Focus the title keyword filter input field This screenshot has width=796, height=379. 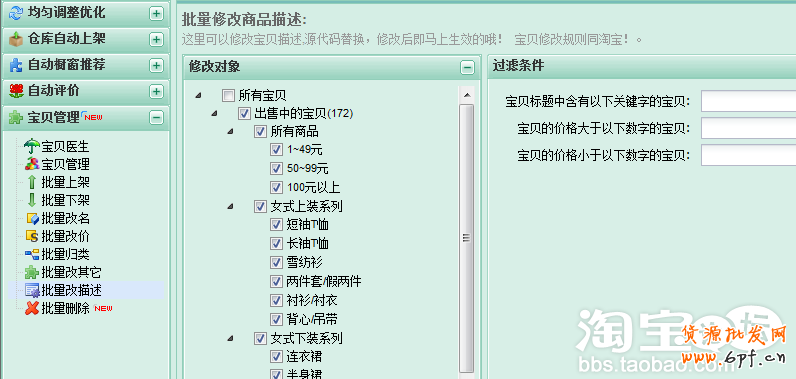click(x=748, y=101)
